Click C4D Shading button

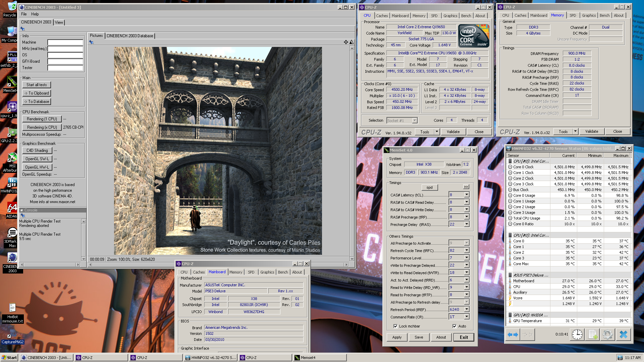[37, 150]
